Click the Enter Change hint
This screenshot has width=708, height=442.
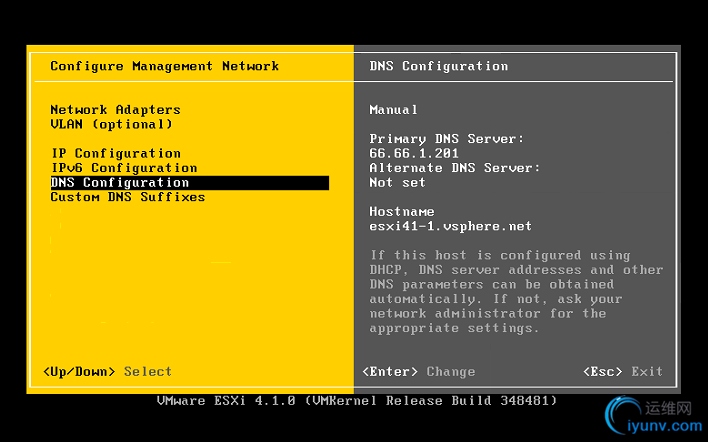pos(419,372)
